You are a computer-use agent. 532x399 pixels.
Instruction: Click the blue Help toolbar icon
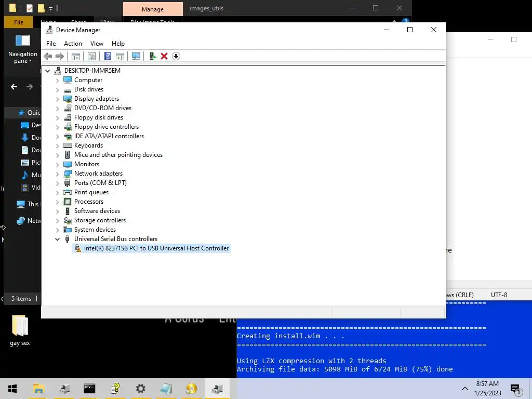(x=108, y=56)
